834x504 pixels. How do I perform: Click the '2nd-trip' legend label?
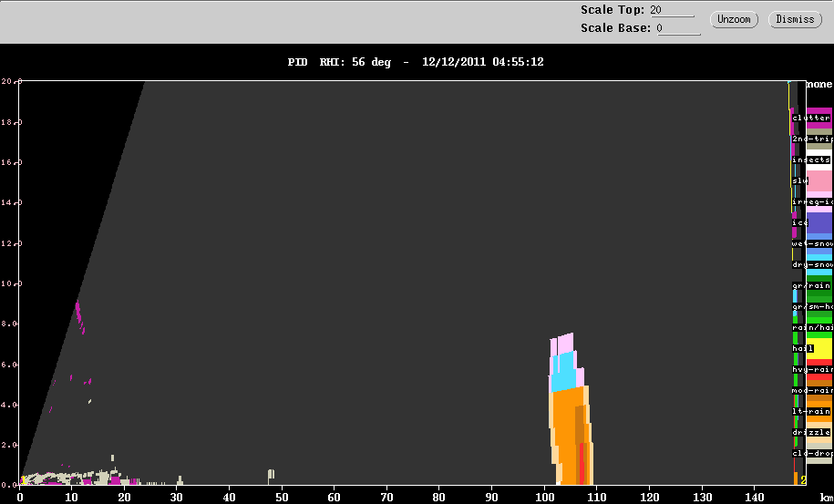pos(812,139)
